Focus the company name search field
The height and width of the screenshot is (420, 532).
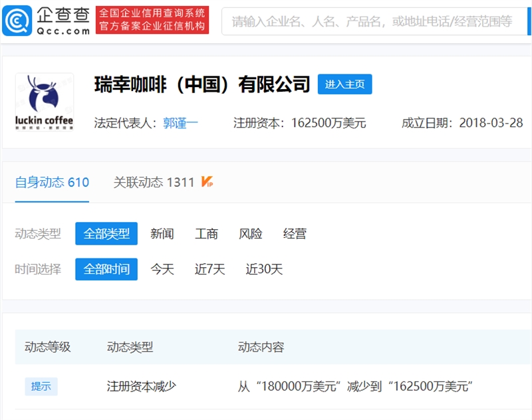pos(372,21)
